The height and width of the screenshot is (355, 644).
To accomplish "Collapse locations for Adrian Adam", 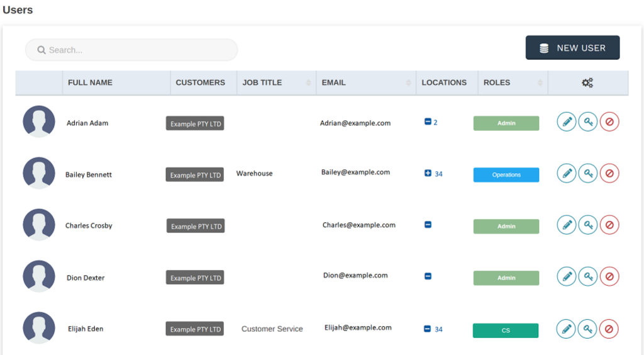I will click(x=428, y=121).
